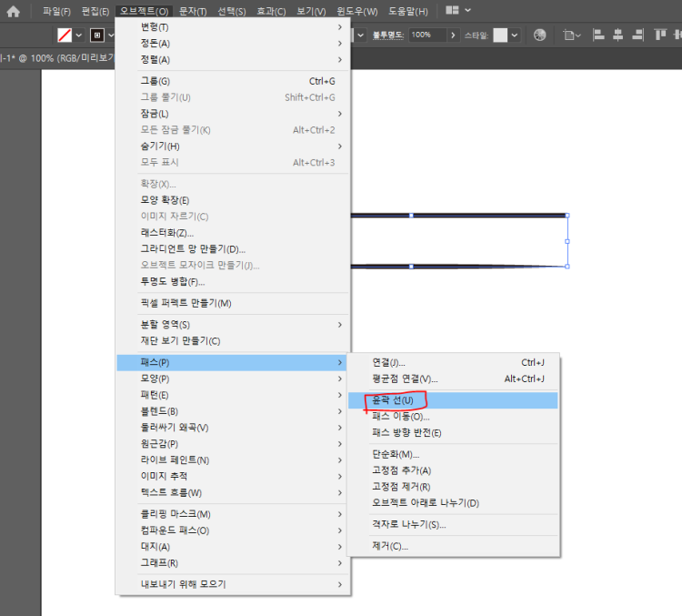Click the 불투명도 label link
The height and width of the screenshot is (616, 682).
coord(388,35)
